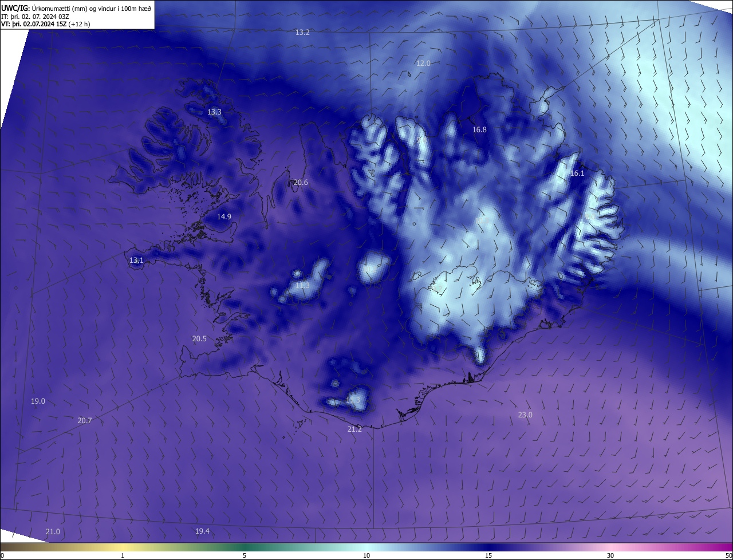Click the colorbar tick label 50
This screenshot has width=733, height=560.
click(728, 555)
